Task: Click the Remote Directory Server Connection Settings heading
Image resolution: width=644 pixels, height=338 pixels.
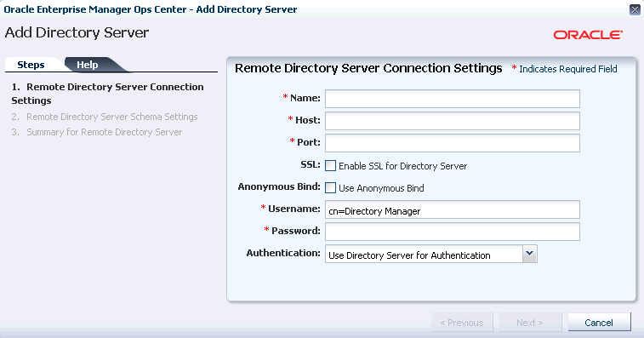Action: click(x=368, y=68)
